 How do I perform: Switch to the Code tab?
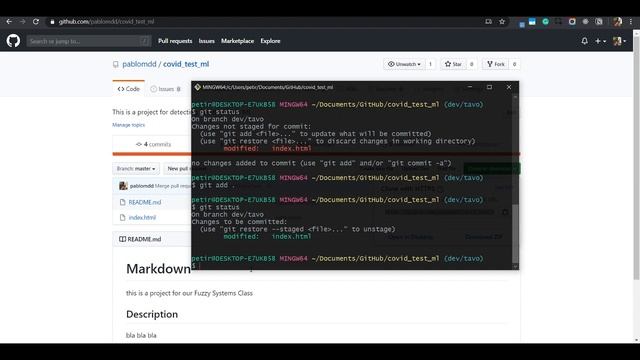click(129, 89)
